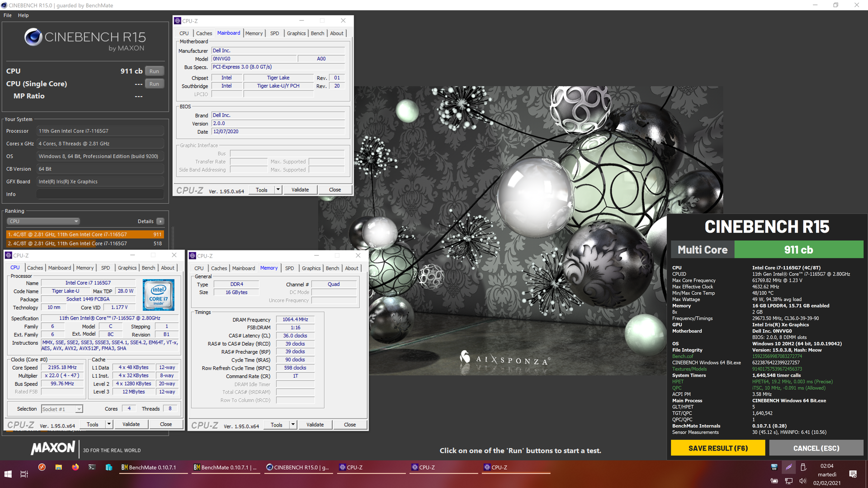Click the Max TDP value 28.0 W

point(126,291)
